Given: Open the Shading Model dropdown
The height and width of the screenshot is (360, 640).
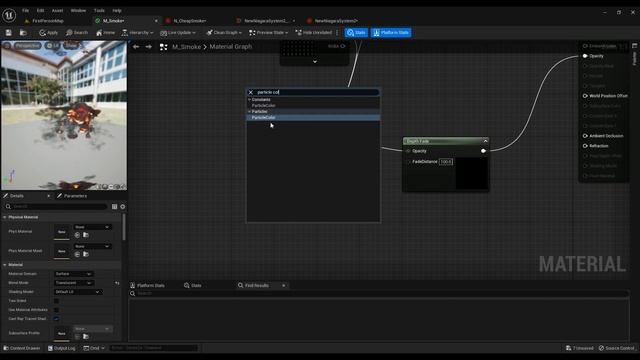Looking at the screenshot, I should click(78, 292).
